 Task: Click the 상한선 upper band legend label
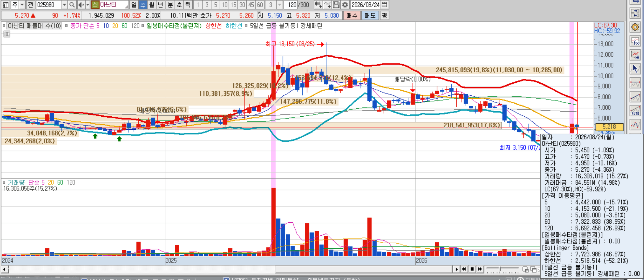(213, 26)
